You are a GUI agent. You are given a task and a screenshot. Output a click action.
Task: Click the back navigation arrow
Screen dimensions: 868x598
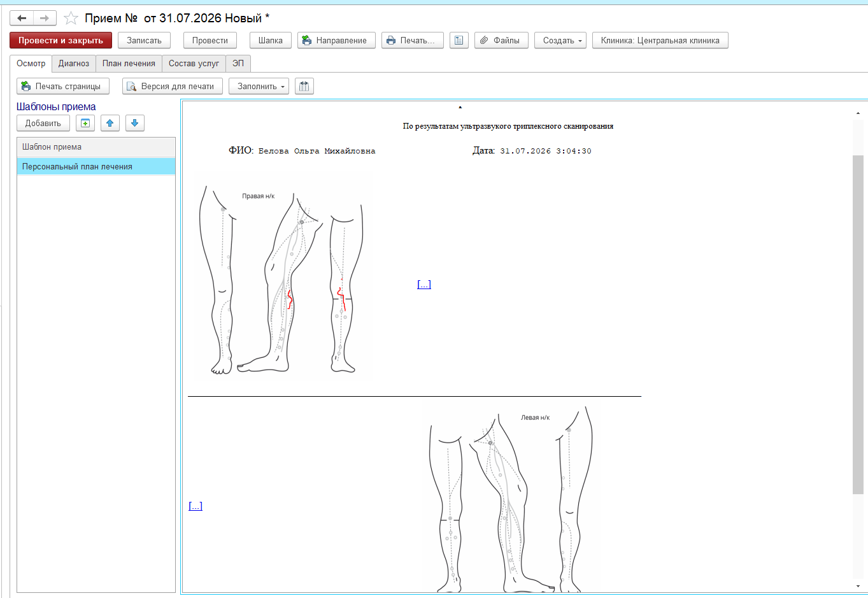(22, 18)
